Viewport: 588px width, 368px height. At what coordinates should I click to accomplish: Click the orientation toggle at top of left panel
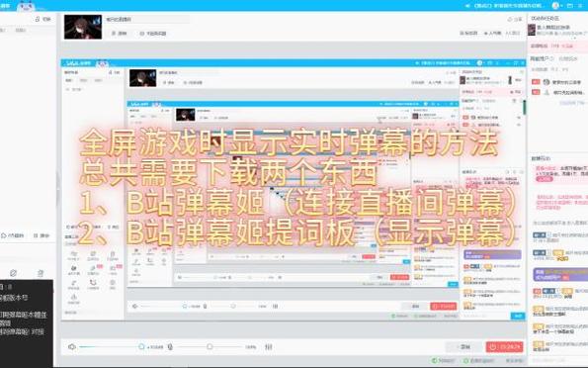pyautogui.click(x=43, y=19)
